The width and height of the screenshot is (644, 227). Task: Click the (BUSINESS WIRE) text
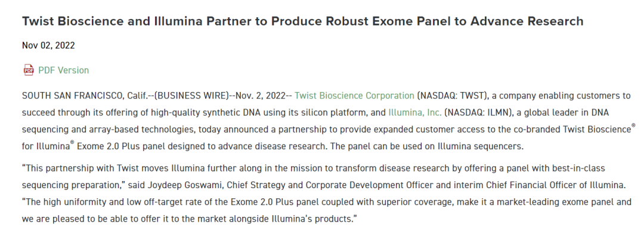[191, 96]
